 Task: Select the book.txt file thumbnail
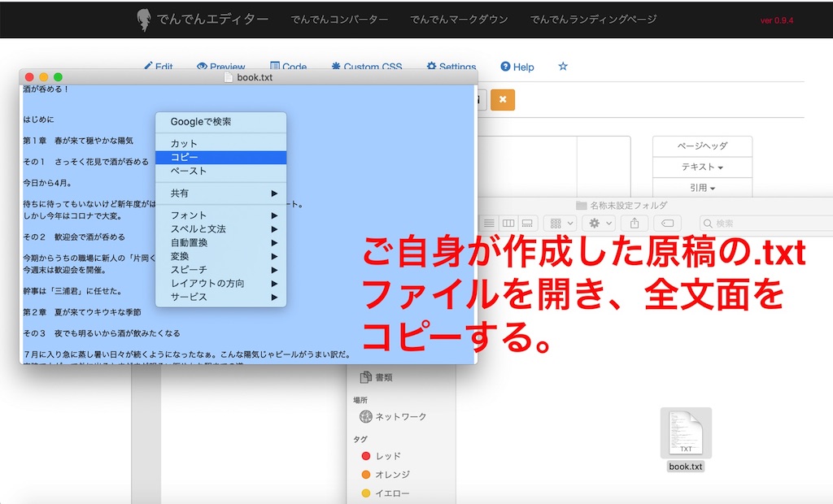point(686,433)
